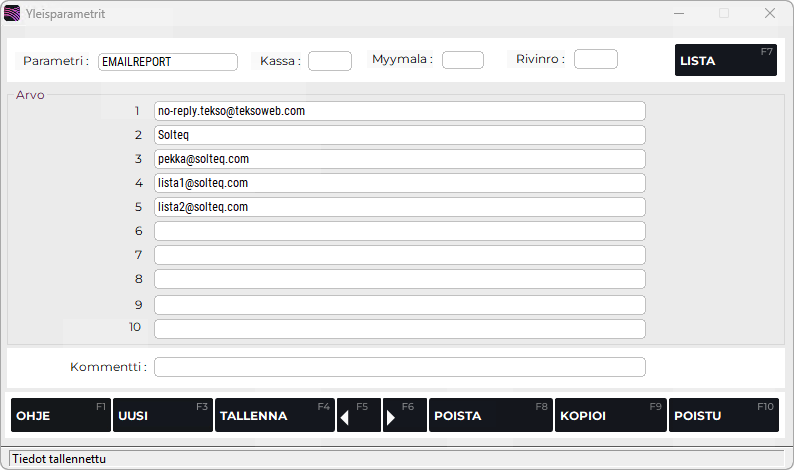Save data with TALLENNA button

[275, 415]
